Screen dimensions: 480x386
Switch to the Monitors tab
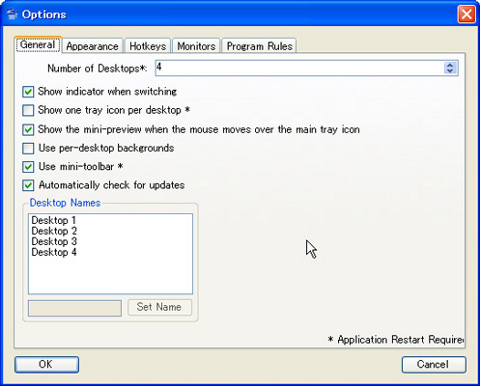pos(196,46)
